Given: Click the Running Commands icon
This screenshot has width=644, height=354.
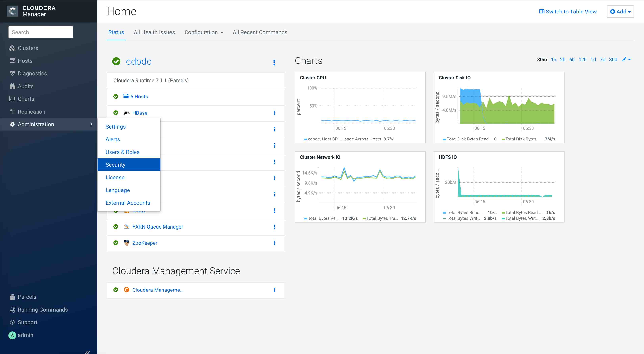Looking at the screenshot, I should (12, 310).
